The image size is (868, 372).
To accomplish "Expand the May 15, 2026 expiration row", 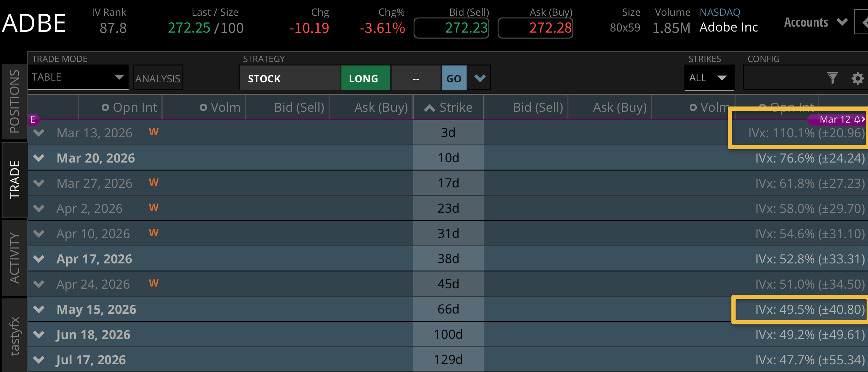I will coord(39,309).
